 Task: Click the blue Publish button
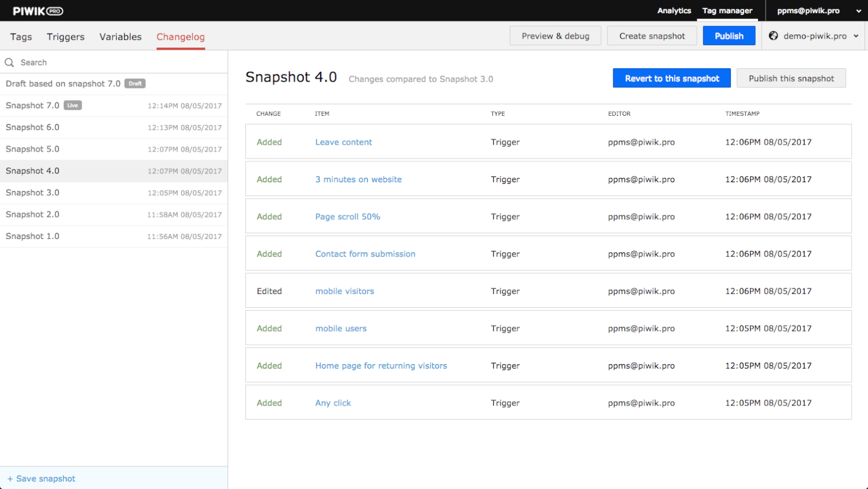pyautogui.click(x=729, y=36)
